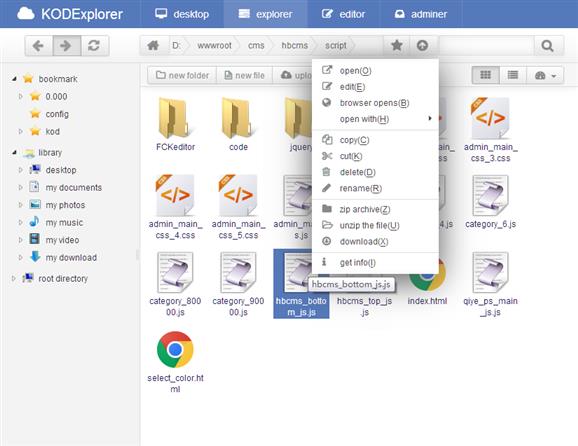Image resolution: width=578 pixels, height=446 pixels.
Task: Click the new folder button
Action: pyautogui.click(x=182, y=75)
